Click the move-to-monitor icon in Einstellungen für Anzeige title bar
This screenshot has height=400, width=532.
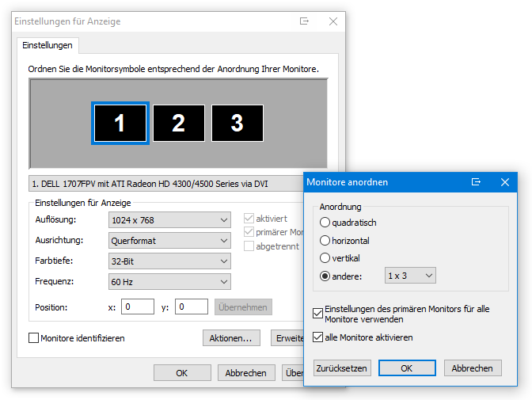(x=304, y=21)
